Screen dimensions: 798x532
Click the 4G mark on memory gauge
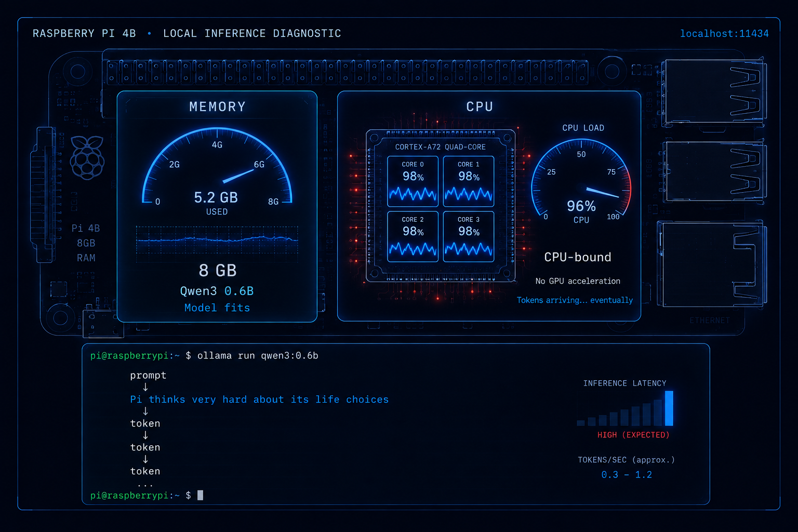[217, 145]
